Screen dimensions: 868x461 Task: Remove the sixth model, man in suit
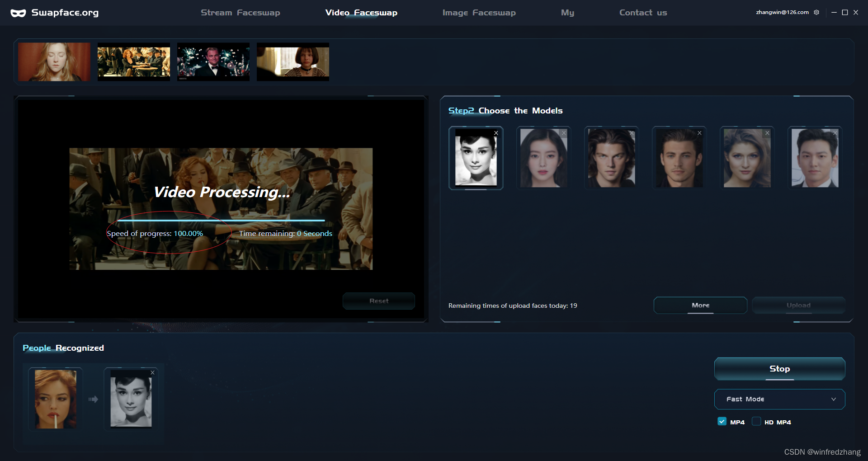pyautogui.click(x=835, y=133)
